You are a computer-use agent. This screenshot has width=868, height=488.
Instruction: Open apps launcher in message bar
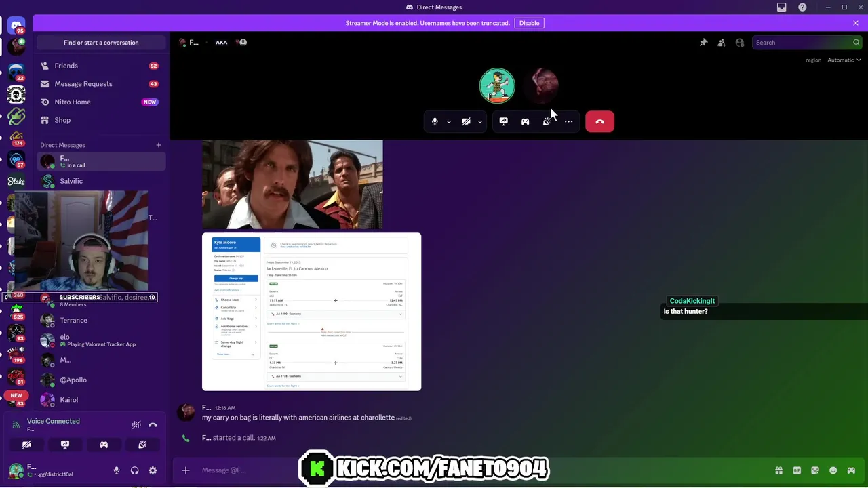click(851, 470)
